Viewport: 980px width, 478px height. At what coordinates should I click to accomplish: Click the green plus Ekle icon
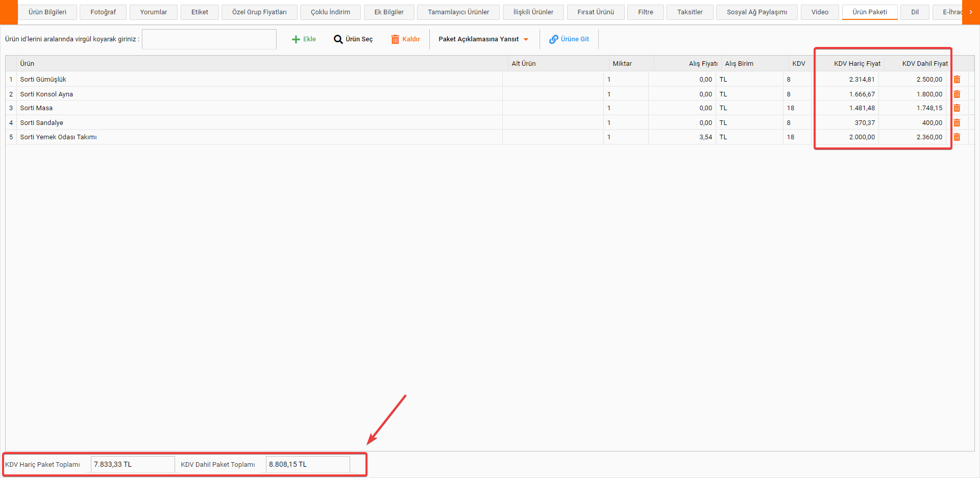tap(296, 39)
